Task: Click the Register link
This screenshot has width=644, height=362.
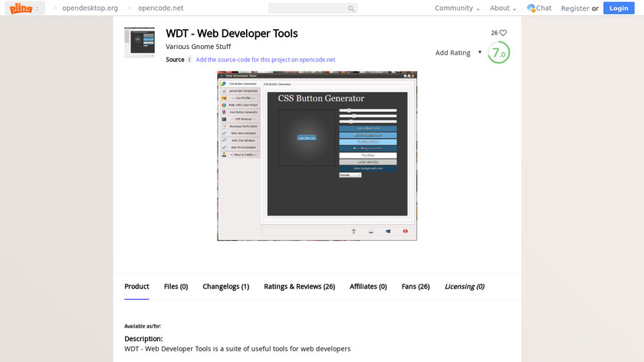Action: coord(575,8)
